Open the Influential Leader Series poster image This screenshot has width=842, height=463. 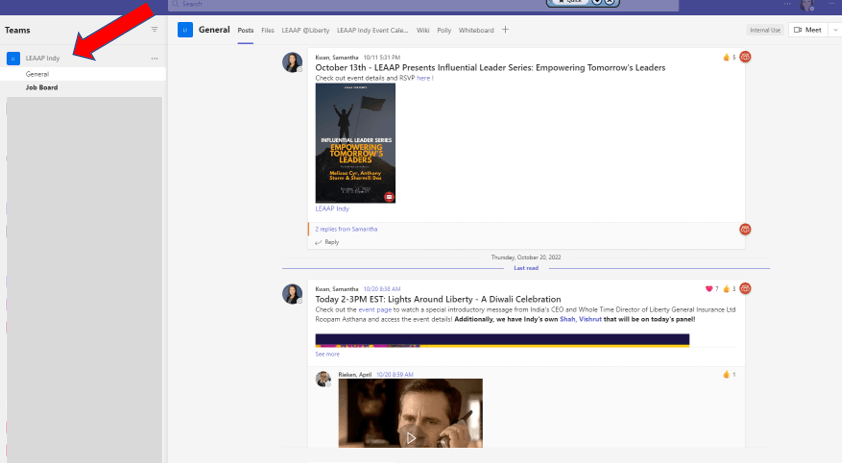[355, 143]
